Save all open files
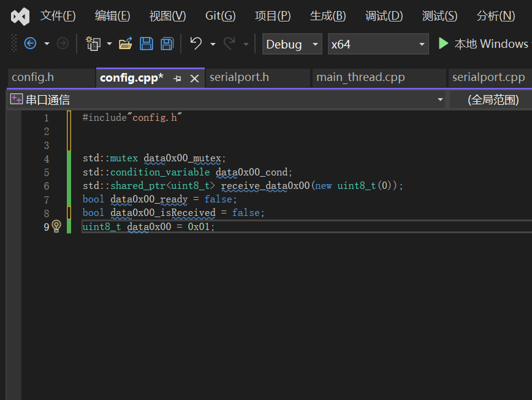The width and height of the screenshot is (532, 400). coord(167,44)
